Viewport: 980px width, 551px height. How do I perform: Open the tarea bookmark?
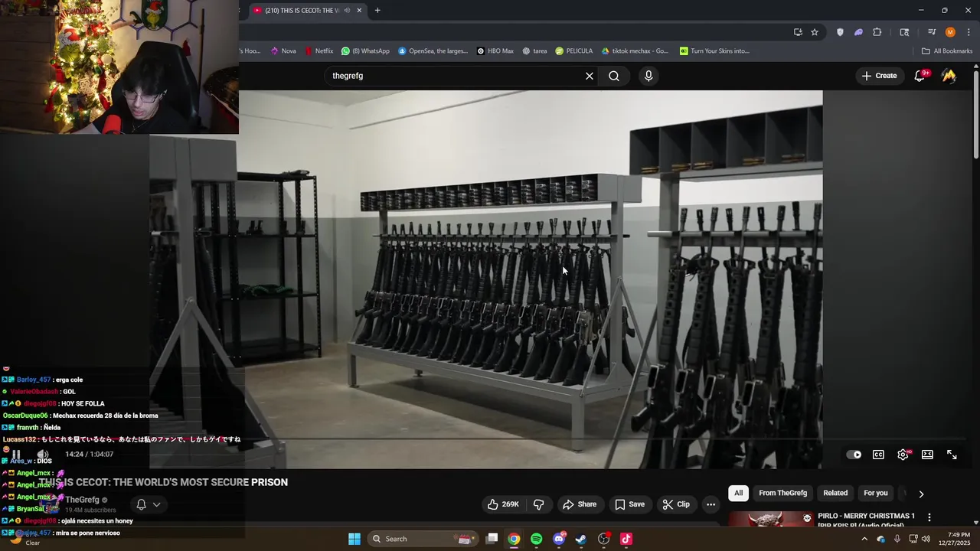[x=534, y=51]
